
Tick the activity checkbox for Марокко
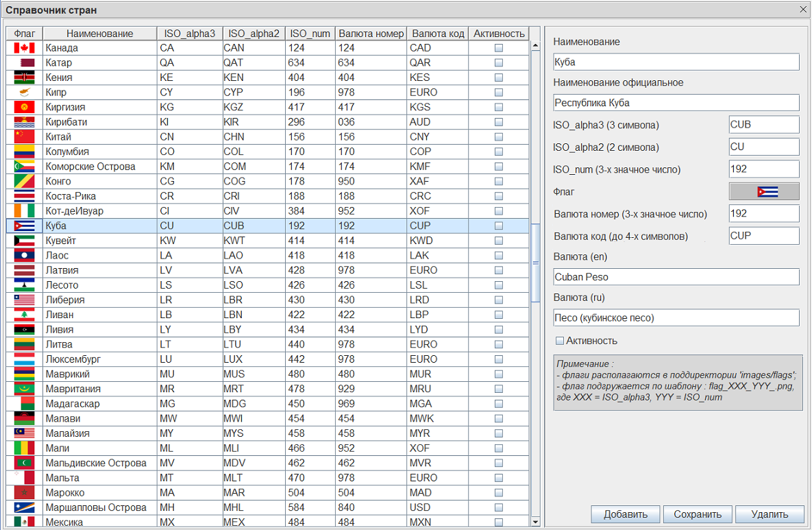coord(499,493)
